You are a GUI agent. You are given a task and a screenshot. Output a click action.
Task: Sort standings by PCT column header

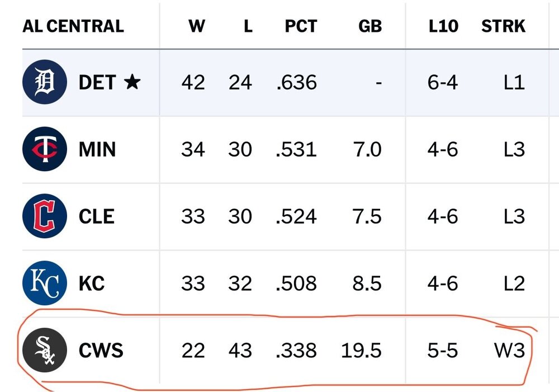click(301, 26)
